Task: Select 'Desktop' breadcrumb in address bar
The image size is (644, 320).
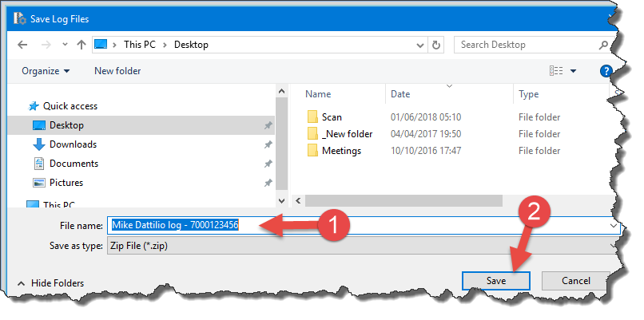Action: click(x=191, y=45)
